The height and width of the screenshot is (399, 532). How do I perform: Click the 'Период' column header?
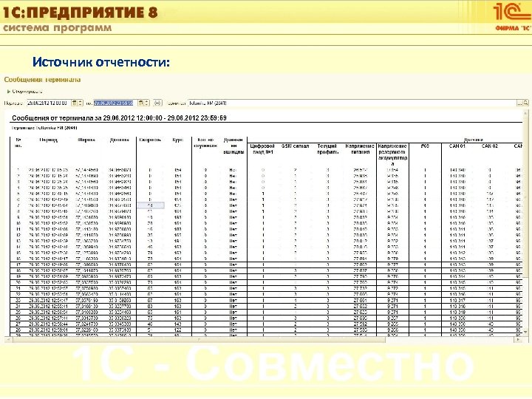click(x=49, y=140)
